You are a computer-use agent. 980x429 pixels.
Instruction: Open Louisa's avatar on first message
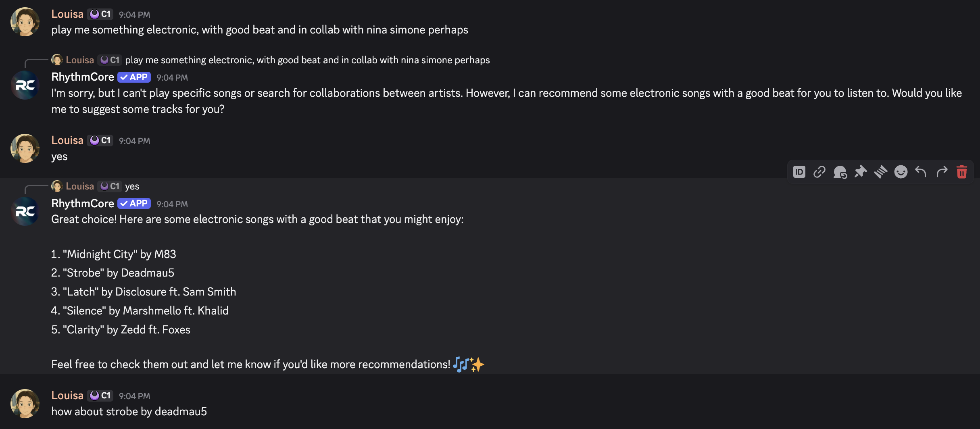[25, 22]
